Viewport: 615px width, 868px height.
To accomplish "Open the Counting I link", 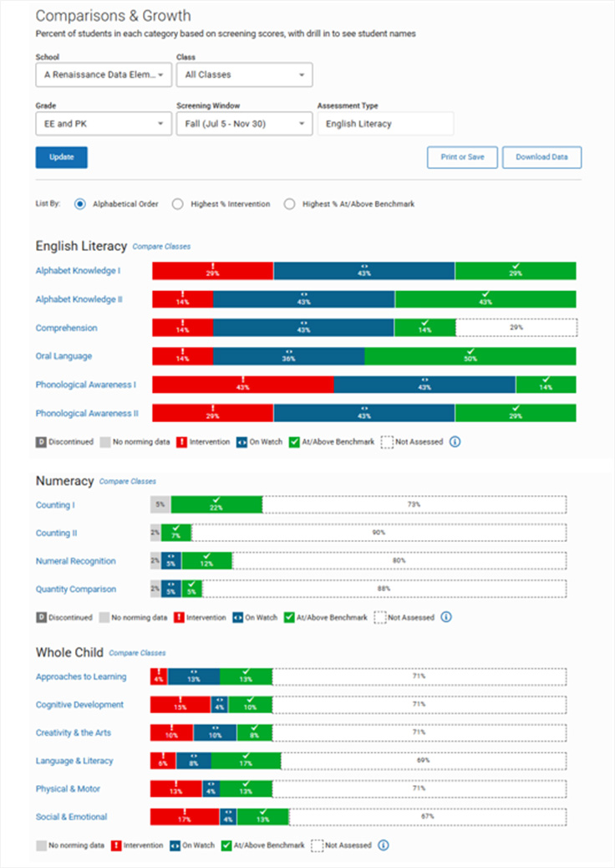I will 55,505.
